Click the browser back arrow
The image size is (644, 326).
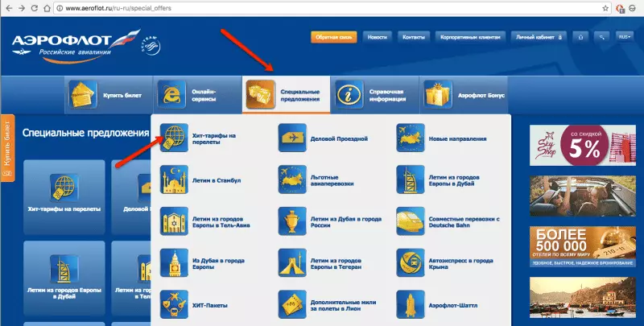tap(9, 8)
